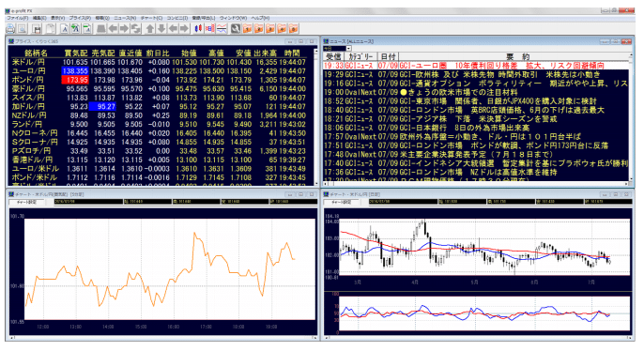The height and width of the screenshot is (351, 644).
Task: Click the gray stop square toolbar icon
Action: tap(101, 28)
